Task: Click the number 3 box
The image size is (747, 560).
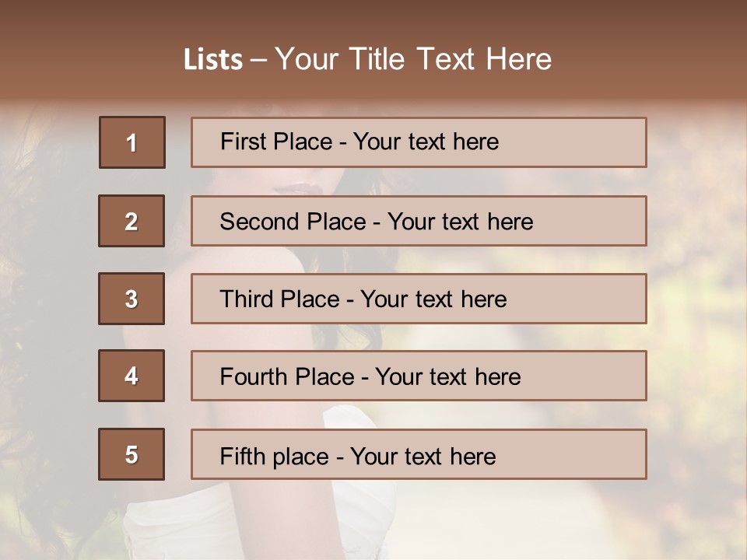Action: pyautogui.click(x=132, y=299)
